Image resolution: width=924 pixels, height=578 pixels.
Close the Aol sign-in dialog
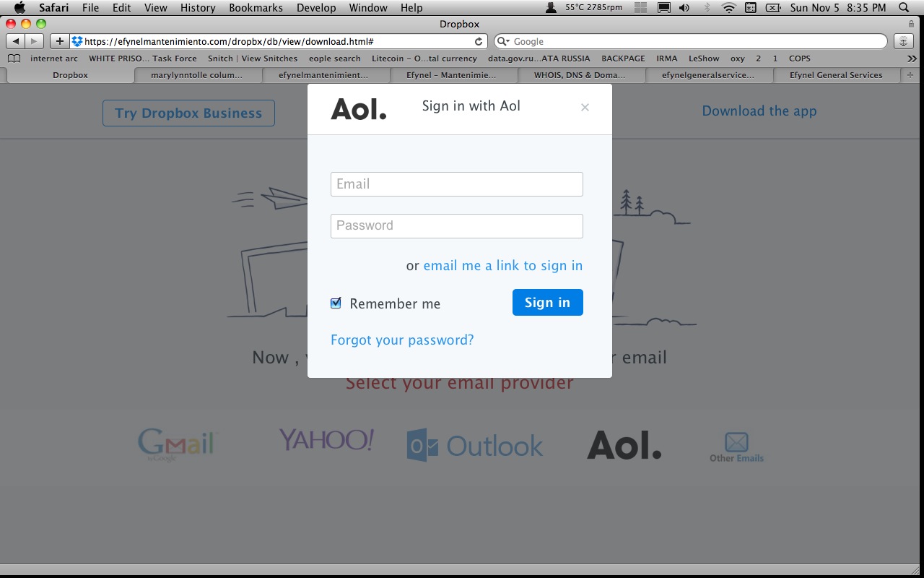[x=585, y=108]
